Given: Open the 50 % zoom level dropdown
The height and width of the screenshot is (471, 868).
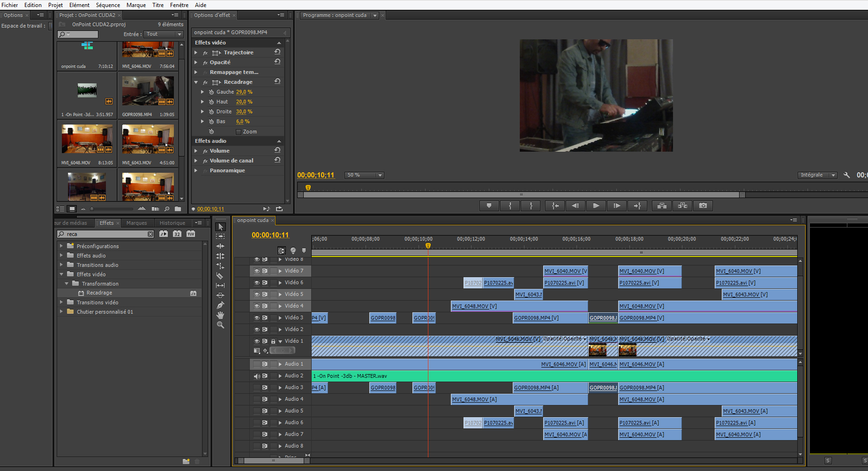Looking at the screenshot, I should (x=365, y=175).
